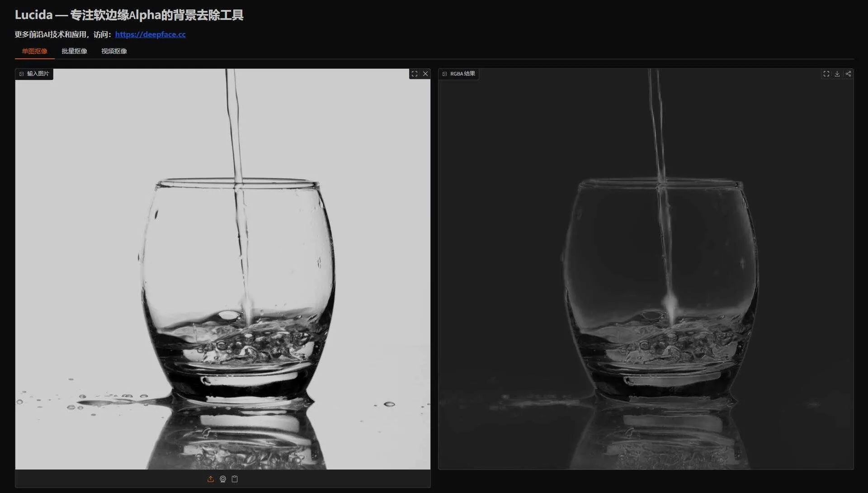The width and height of the screenshot is (868, 493).
Task: Switch to the 批量抠像 tab
Action: tap(74, 51)
